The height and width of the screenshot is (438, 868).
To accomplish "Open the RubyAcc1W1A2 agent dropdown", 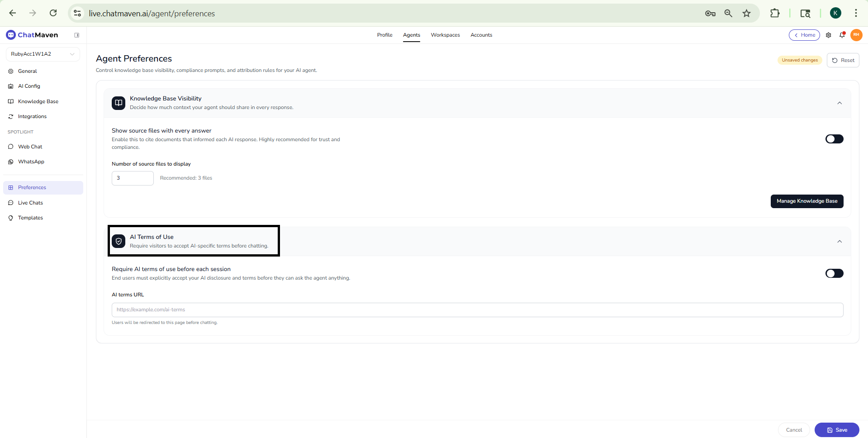I will pyautogui.click(x=43, y=54).
